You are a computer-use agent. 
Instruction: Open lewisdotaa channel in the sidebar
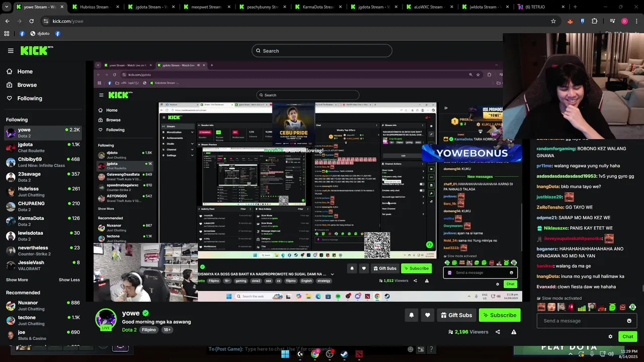click(x=43, y=236)
